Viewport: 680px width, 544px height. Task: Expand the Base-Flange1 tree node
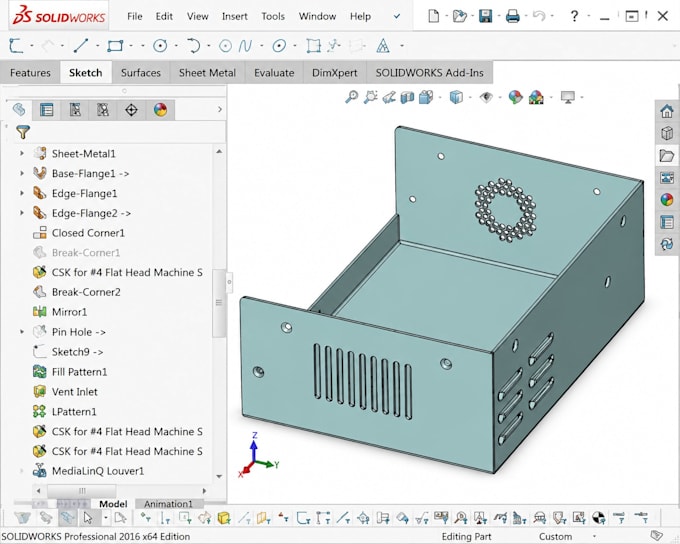pos(22,173)
